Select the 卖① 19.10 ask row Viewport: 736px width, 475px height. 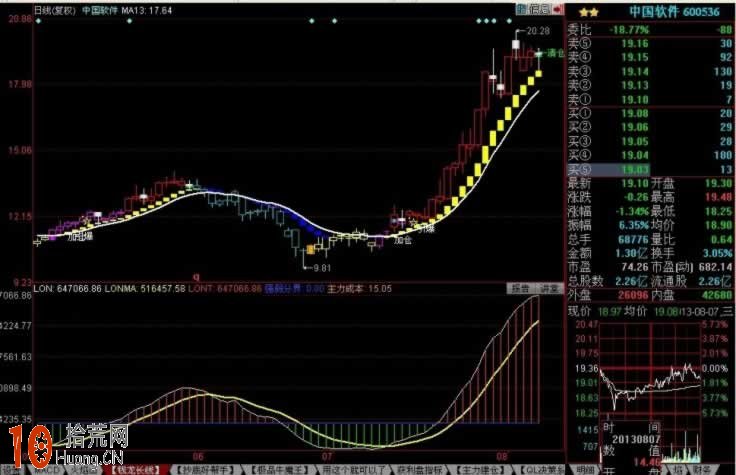pos(650,100)
